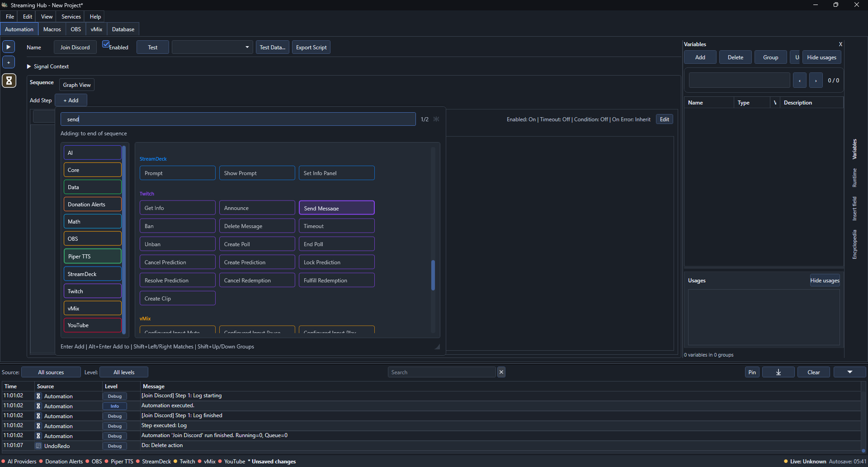The width and height of the screenshot is (868, 467).
Task: Switch to the OBS tab
Action: point(76,29)
